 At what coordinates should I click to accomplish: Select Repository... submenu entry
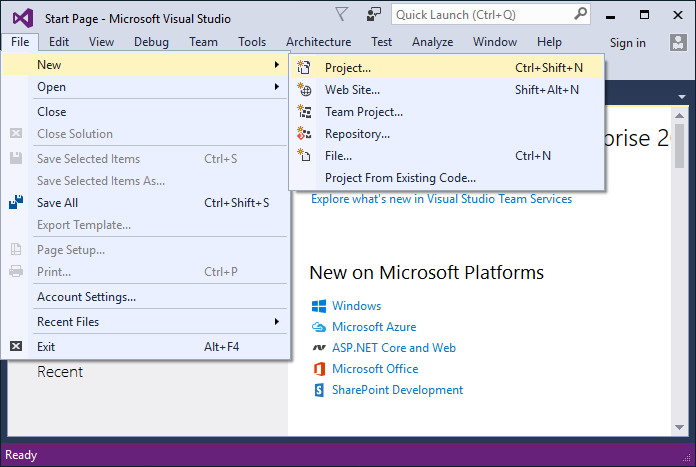point(447,134)
